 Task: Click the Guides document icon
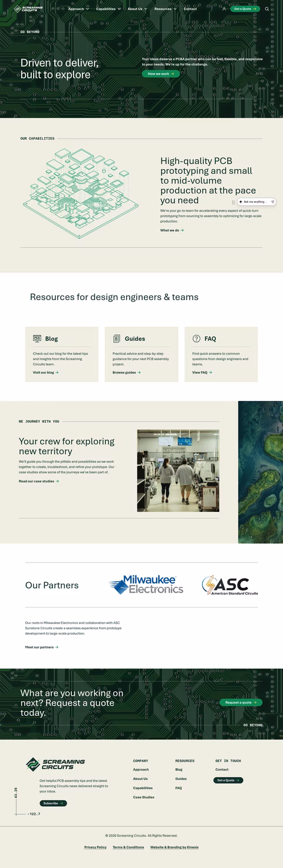(117, 338)
